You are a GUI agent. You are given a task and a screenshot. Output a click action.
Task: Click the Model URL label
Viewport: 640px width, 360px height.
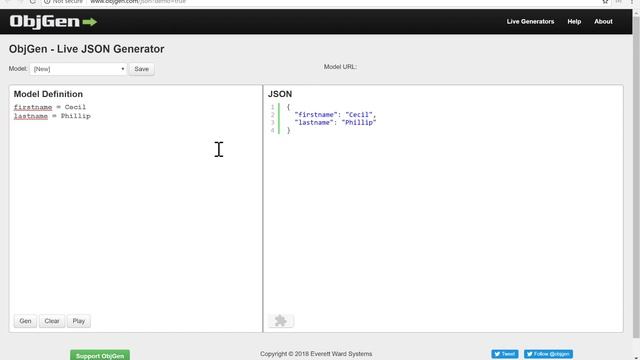340,67
